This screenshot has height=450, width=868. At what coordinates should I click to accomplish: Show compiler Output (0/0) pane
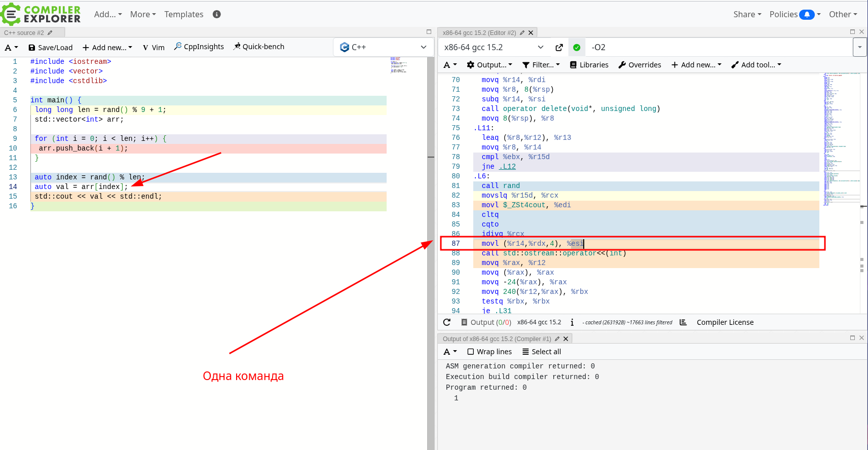(x=486, y=322)
